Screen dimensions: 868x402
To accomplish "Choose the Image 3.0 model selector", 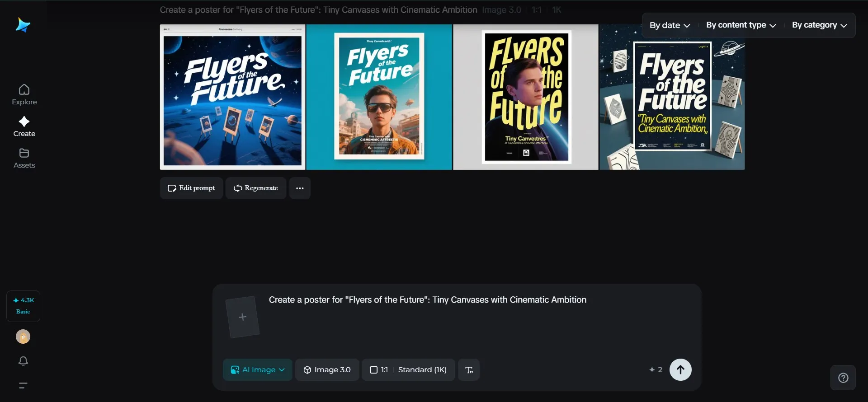I will (x=327, y=370).
